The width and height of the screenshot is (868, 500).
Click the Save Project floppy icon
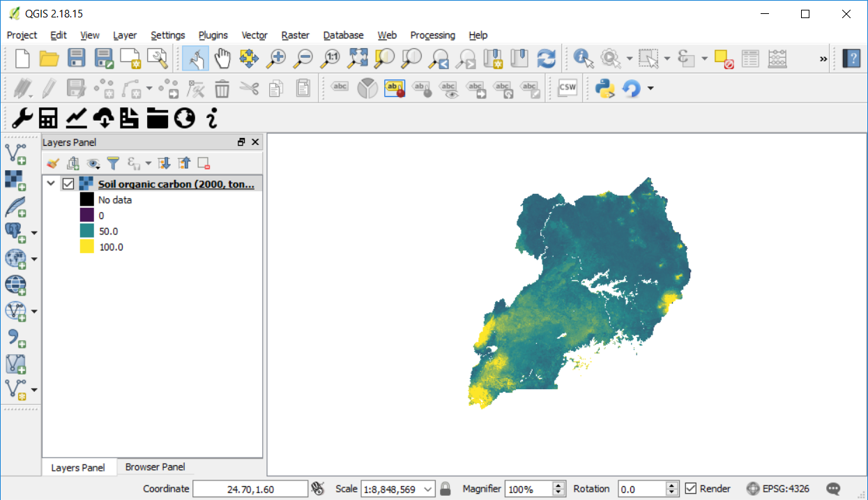(76, 59)
